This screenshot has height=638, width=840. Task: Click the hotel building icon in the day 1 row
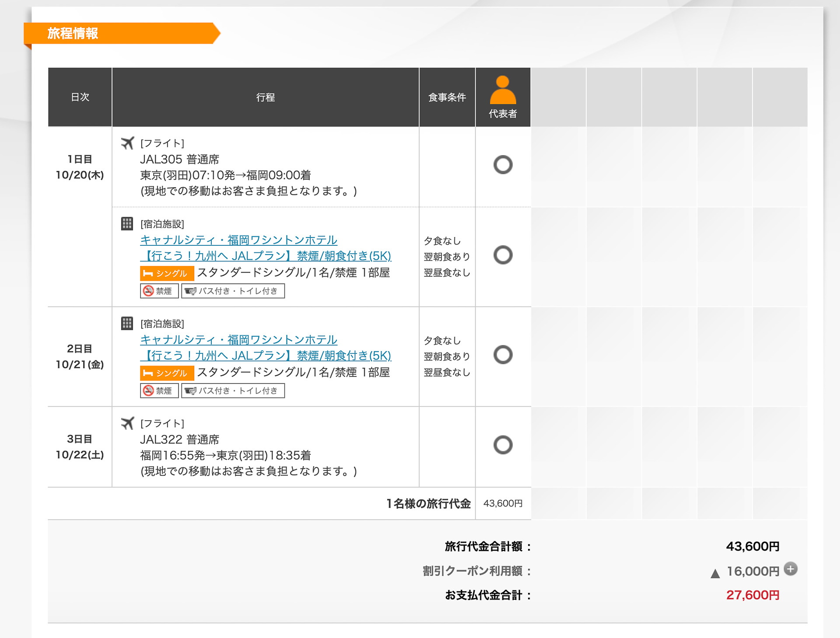[x=127, y=223]
